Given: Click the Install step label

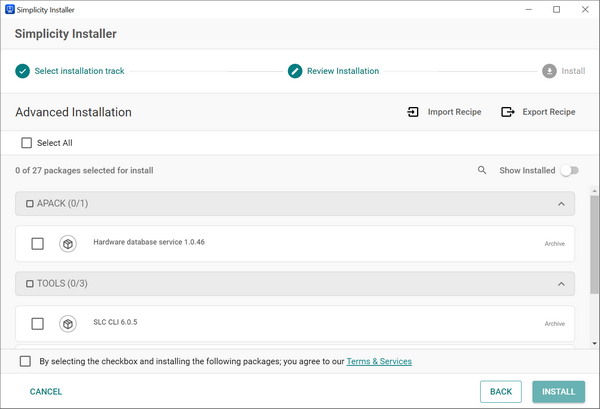Looking at the screenshot, I should point(573,71).
